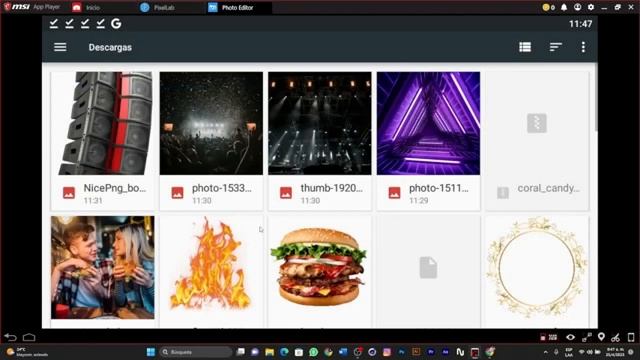640x360 pixels.
Task: Open the Windows Start menu
Action: click(151, 352)
